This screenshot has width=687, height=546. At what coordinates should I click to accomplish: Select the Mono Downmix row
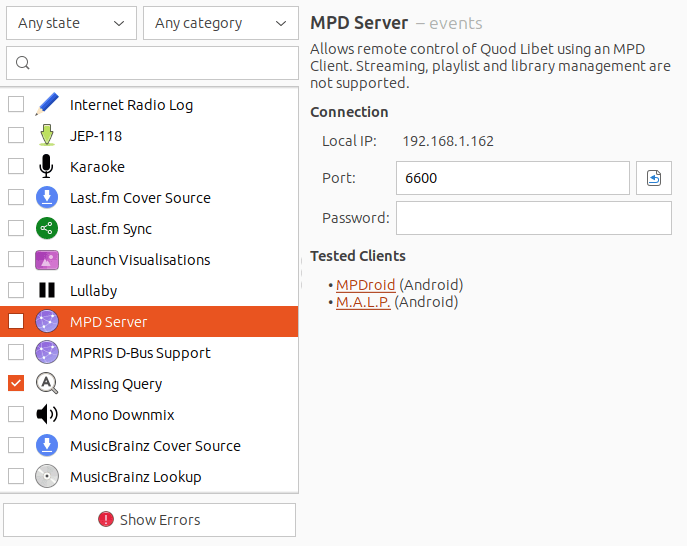149,414
